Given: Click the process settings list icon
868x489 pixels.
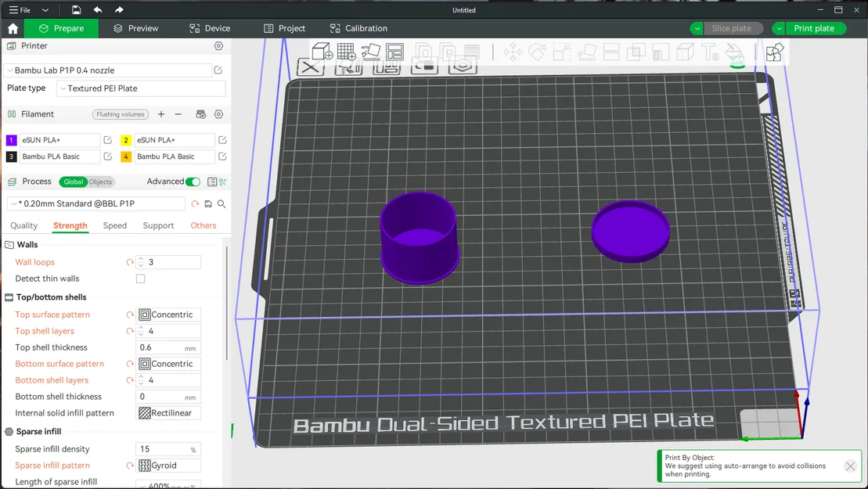Looking at the screenshot, I should click(x=212, y=182).
